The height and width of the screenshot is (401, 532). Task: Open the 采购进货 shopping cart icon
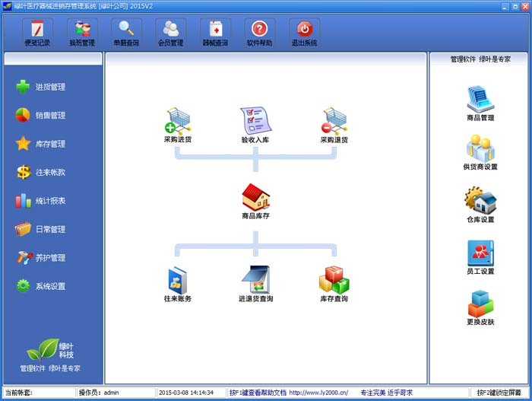coord(177,120)
